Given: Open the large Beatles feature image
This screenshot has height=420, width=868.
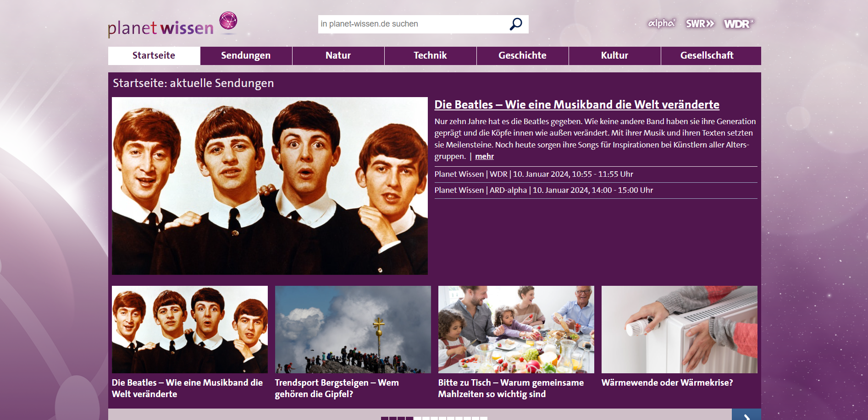Looking at the screenshot, I should 270,186.
